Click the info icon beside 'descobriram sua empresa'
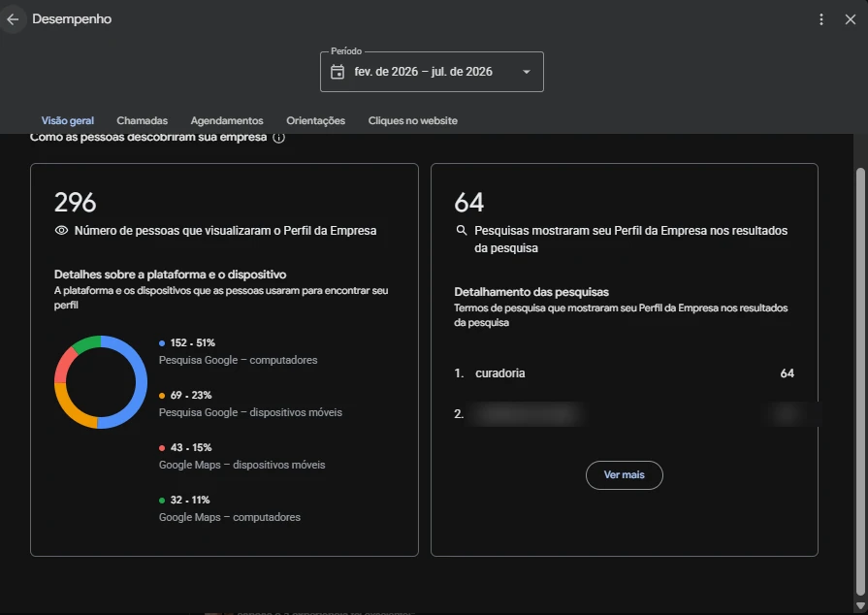Screen dimensions: 868x615 [x=279, y=138]
